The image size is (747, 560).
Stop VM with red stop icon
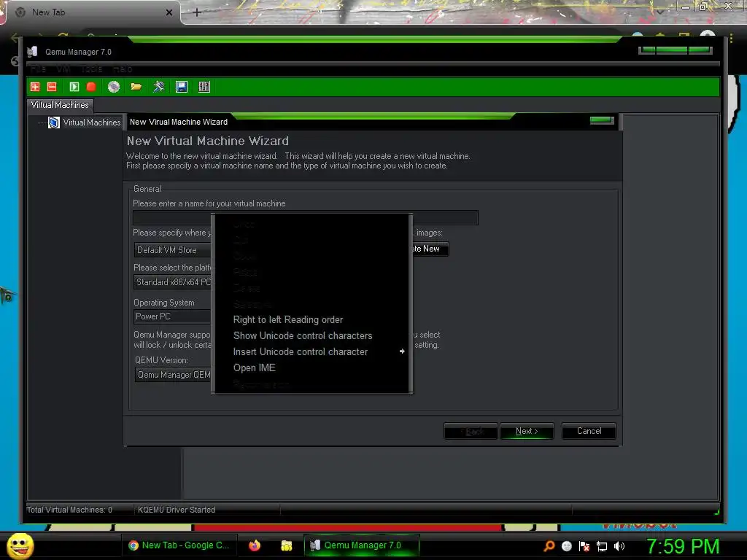(91, 87)
